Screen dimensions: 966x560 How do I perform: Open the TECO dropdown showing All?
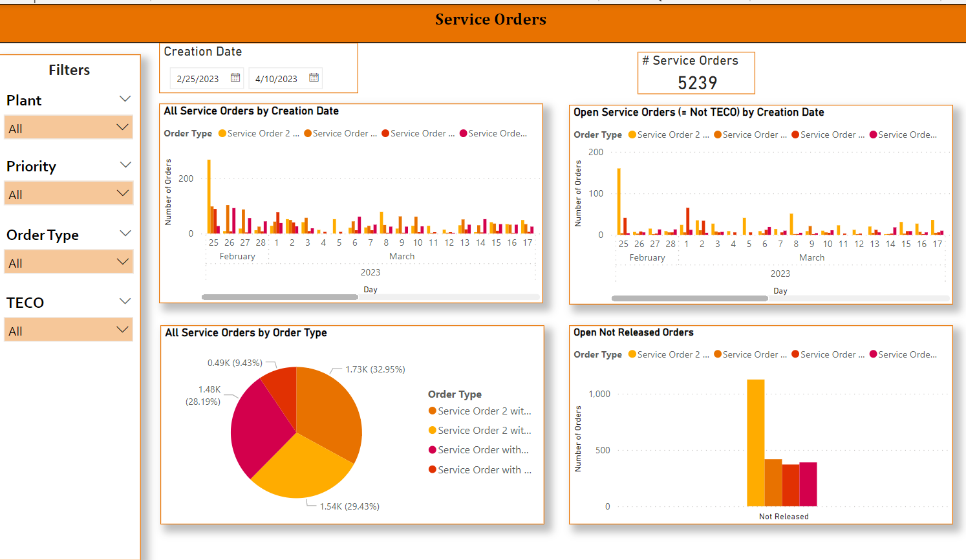(69, 330)
